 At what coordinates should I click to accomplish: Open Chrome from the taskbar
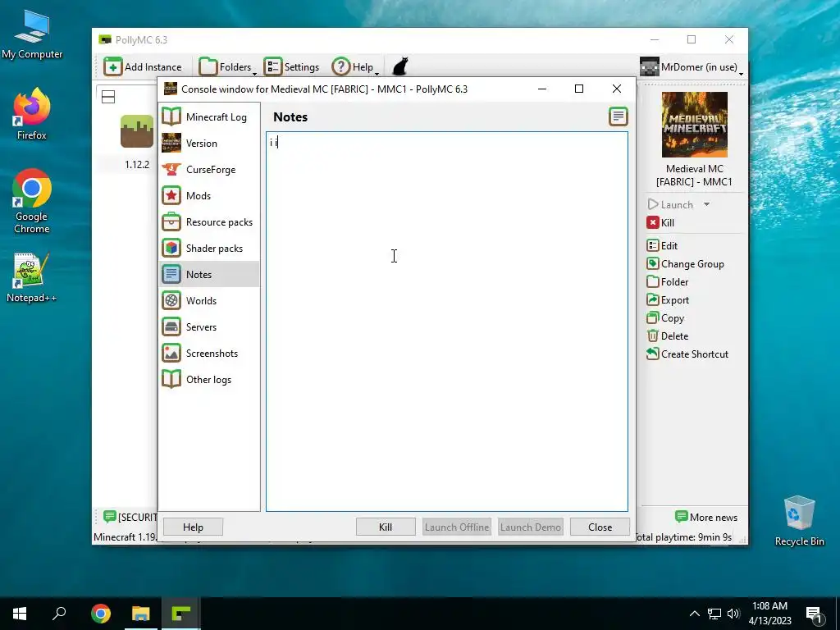pos(101,614)
